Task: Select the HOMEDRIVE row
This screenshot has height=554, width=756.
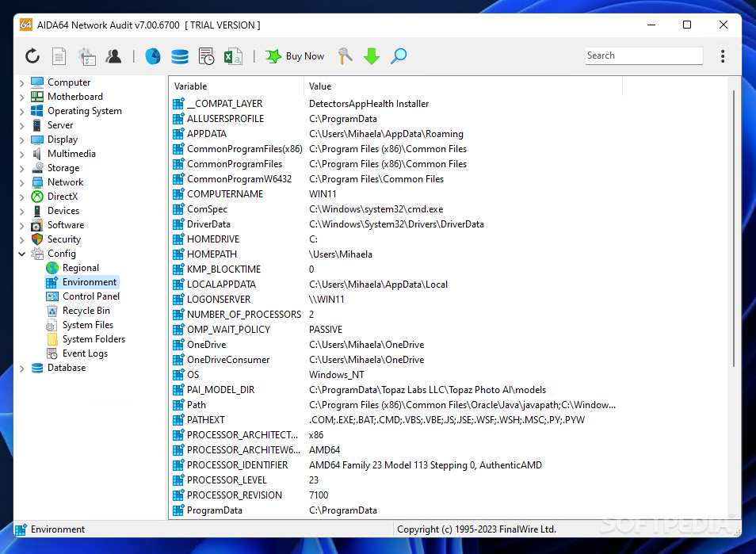Action: (x=397, y=239)
